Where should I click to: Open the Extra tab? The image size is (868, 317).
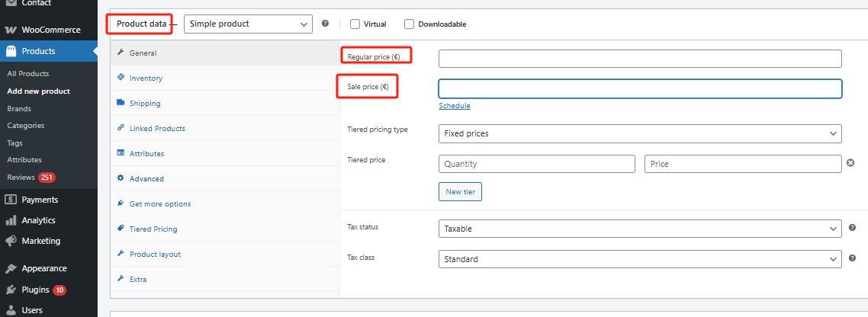pyautogui.click(x=225, y=280)
